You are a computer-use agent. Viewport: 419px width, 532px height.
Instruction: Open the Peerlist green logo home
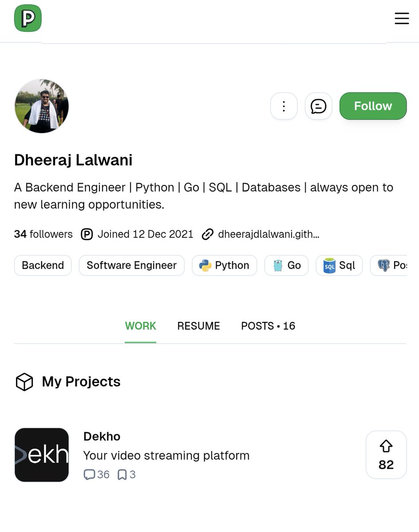tap(28, 18)
